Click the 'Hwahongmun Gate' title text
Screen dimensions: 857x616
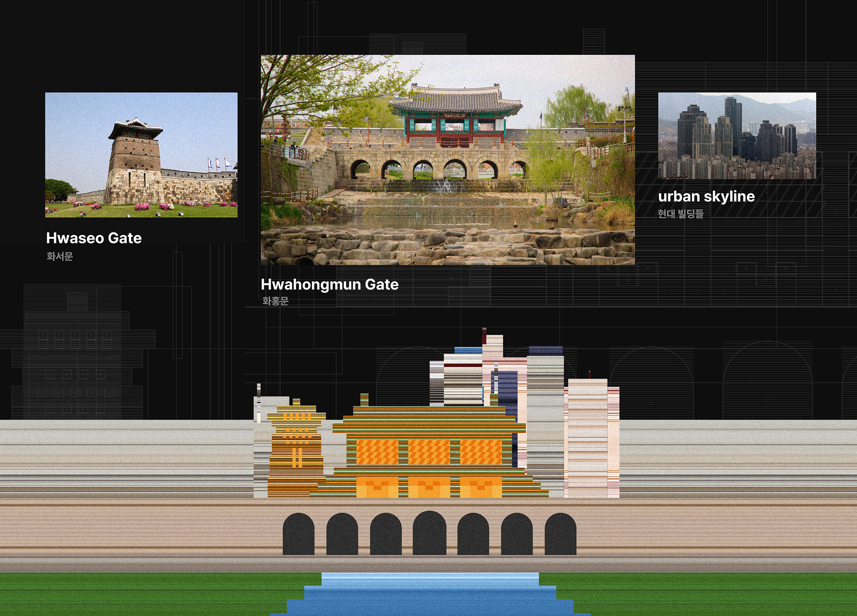pyautogui.click(x=329, y=285)
